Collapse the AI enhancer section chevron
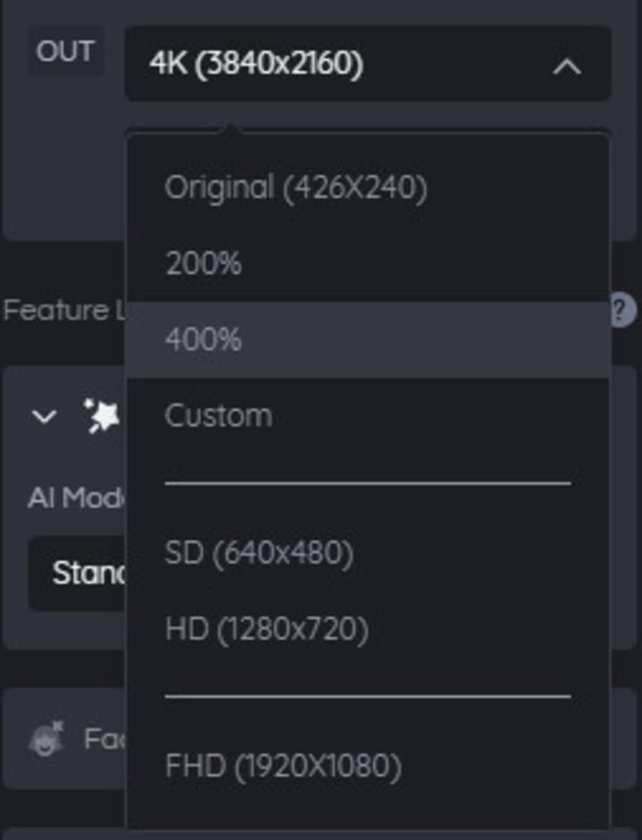This screenshot has width=642, height=840. tap(45, 416)
